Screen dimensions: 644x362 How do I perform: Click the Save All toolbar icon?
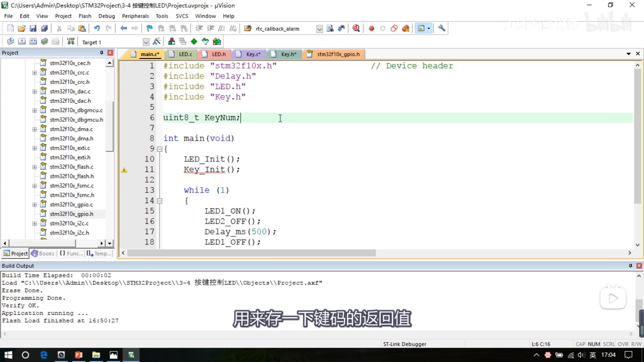pyautogui.click(x=44, y=28)
